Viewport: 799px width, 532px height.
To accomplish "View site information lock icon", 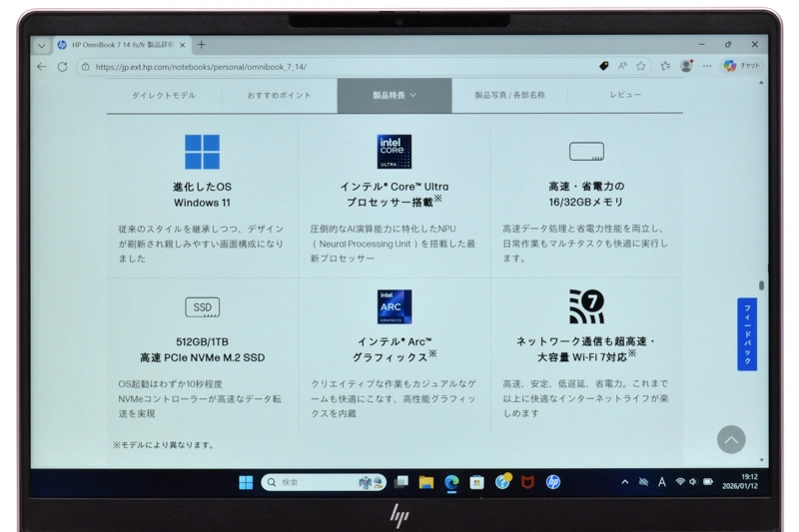I will tap(85, 67).
